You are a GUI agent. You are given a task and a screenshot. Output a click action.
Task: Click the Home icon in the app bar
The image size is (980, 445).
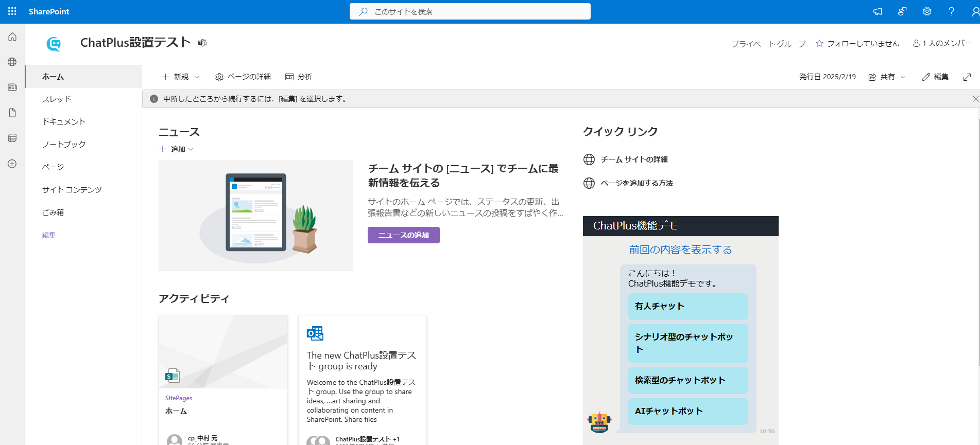[x=12, y=37]
